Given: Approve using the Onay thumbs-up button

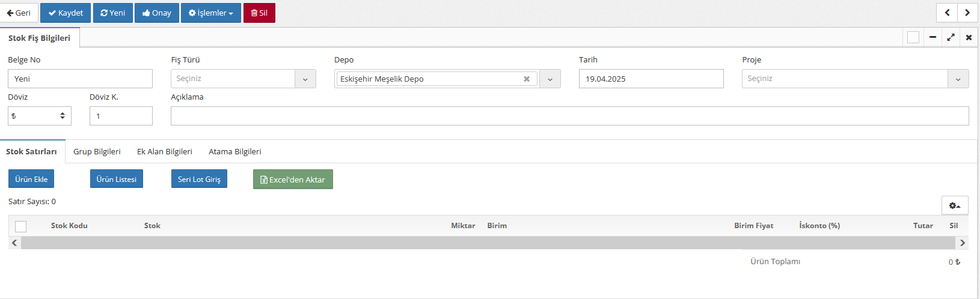Looking at the screenshot, I should click(x=157, y=13).
